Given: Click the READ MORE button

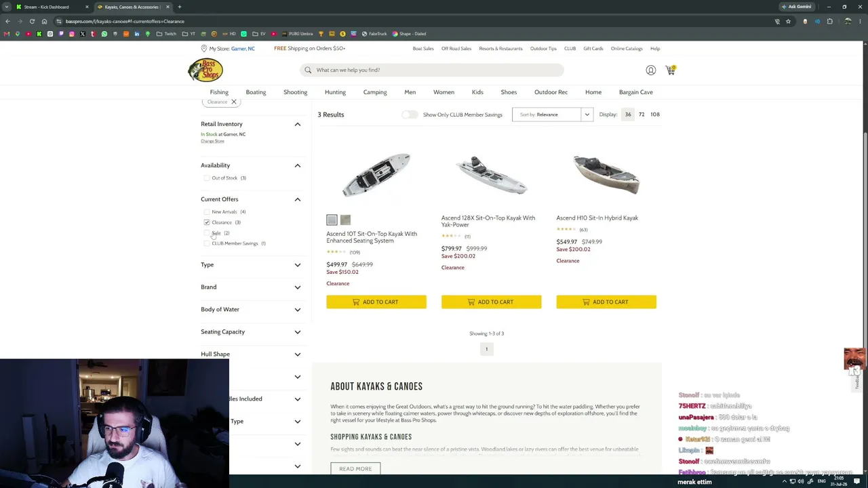Looking at the screenshot, I should [355, 469].
